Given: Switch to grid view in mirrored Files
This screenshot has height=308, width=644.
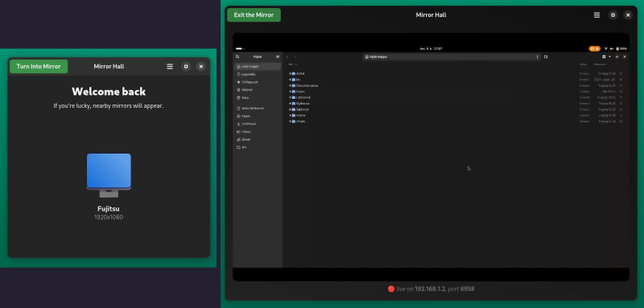Looking at the screenshot, I should pyautogui.click(x=605, y=56).
